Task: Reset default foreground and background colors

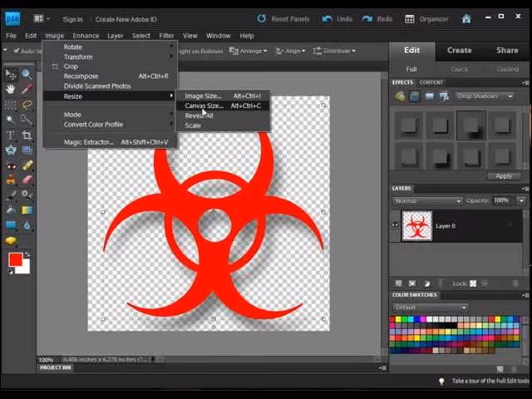Action: point(11,272)
